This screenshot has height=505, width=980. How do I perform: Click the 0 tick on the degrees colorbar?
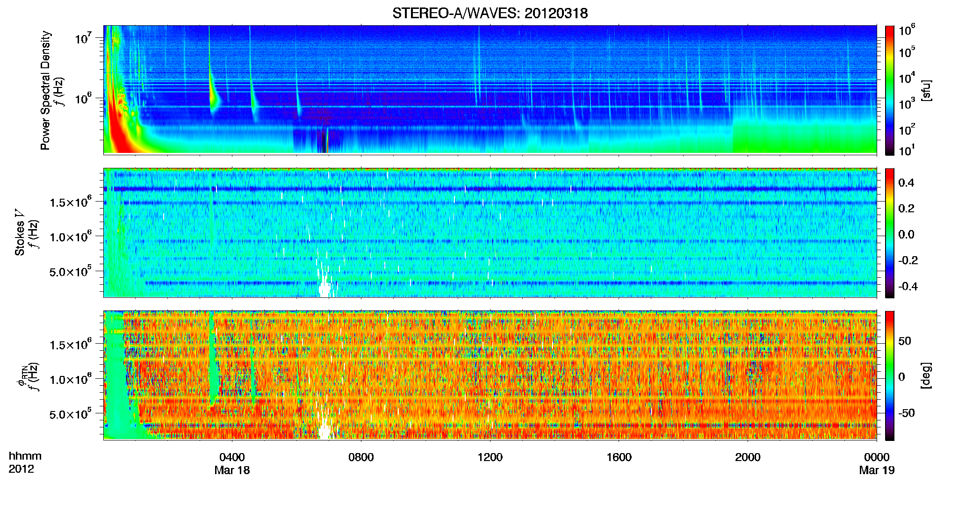(x=902, y=377)
